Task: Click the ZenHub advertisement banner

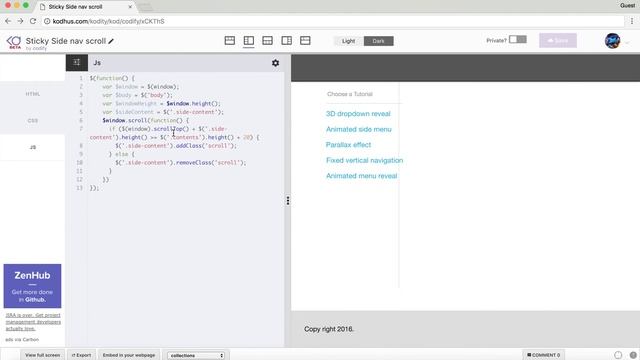Action: point(32,286)
